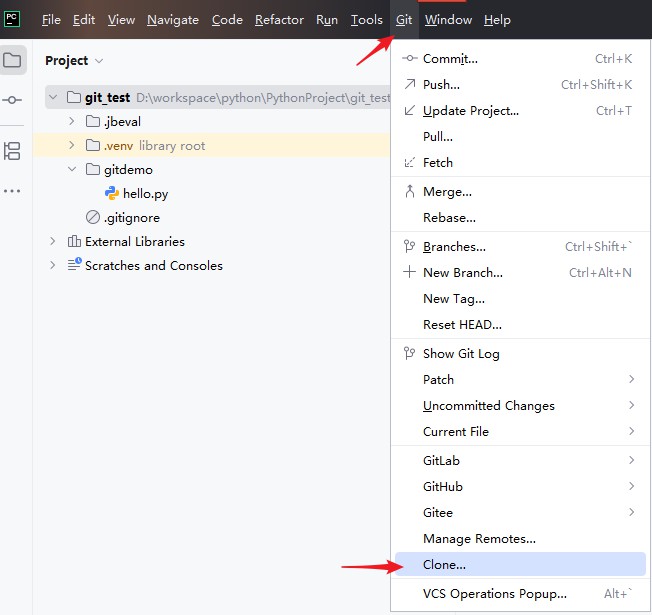The height and width of the screenshot is (615, 652).
Task: Choose Pull... from the Git menu
Action: pos(520,136)
